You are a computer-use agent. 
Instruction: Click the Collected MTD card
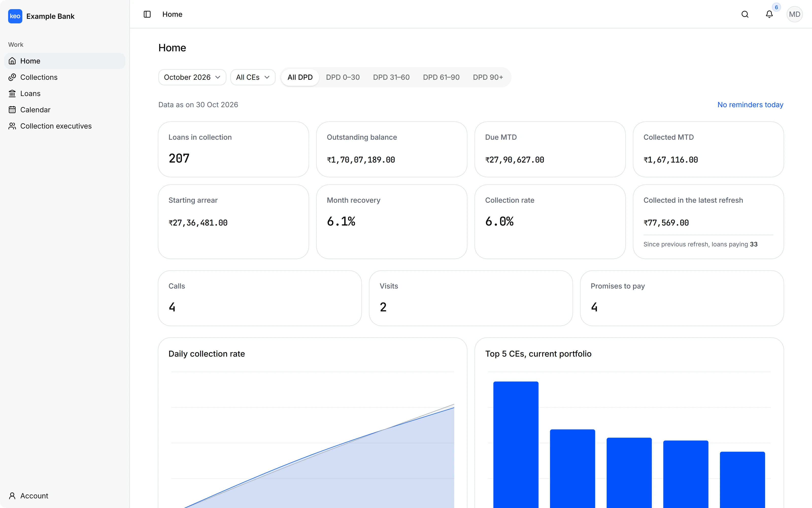click(x=708, y=149)
